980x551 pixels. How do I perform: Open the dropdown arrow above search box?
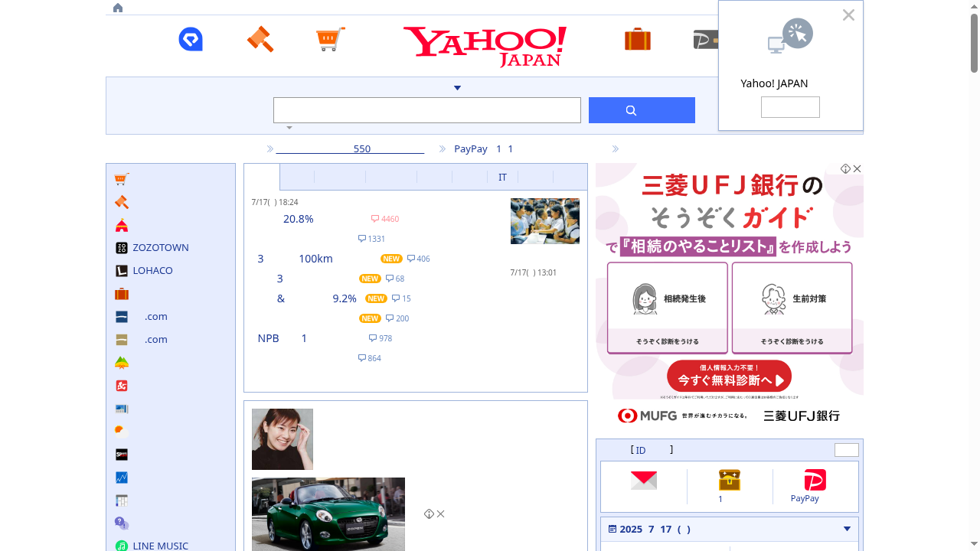point(457,88)
